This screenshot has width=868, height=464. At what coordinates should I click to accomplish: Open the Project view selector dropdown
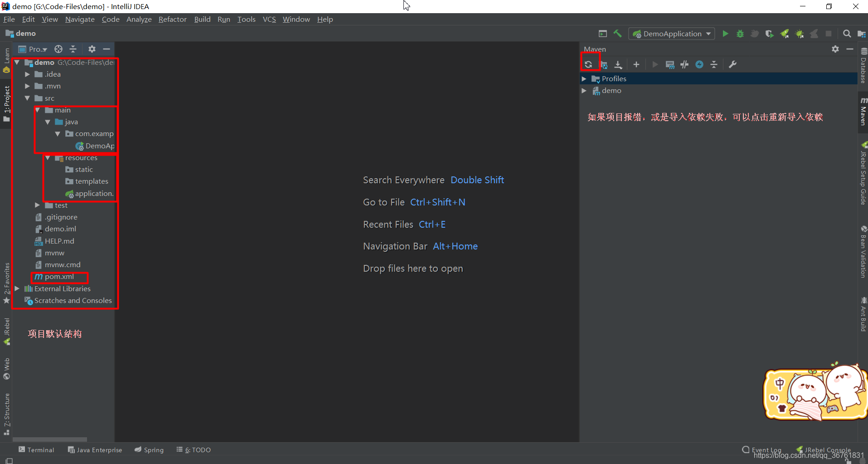(x=33, y=49)
